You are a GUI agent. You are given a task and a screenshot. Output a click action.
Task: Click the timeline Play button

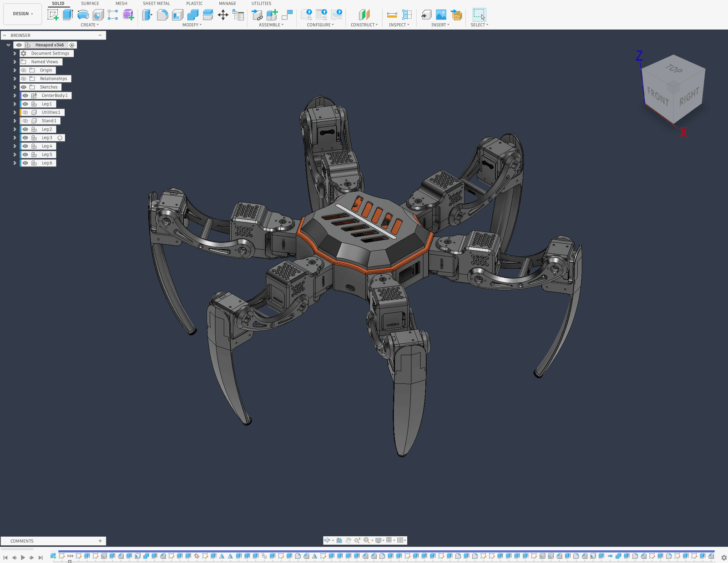(23, 557)
